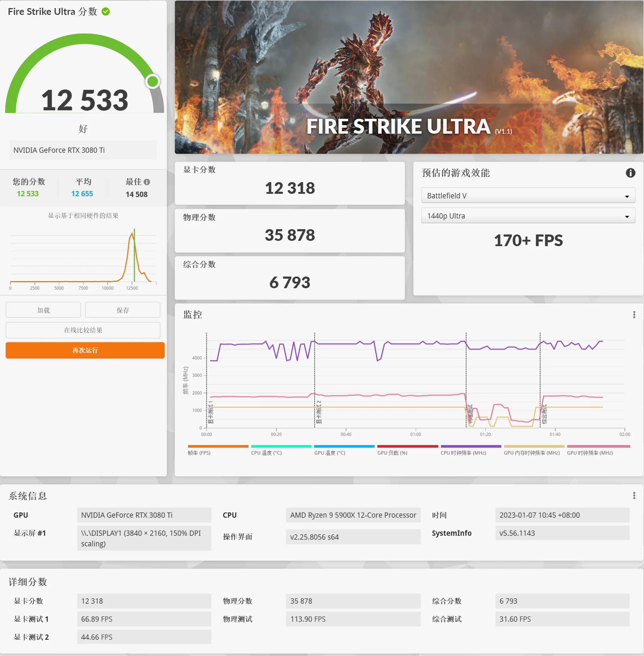This screenshot has width=644, height=656.
Task: Click the score gauge green indicator dot
Action: (x=153, y=81)
